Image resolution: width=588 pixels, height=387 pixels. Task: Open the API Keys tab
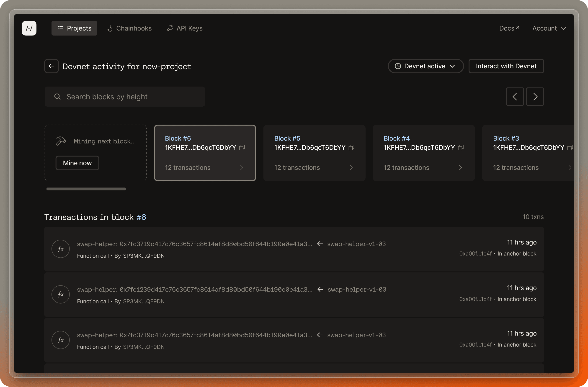185,28
